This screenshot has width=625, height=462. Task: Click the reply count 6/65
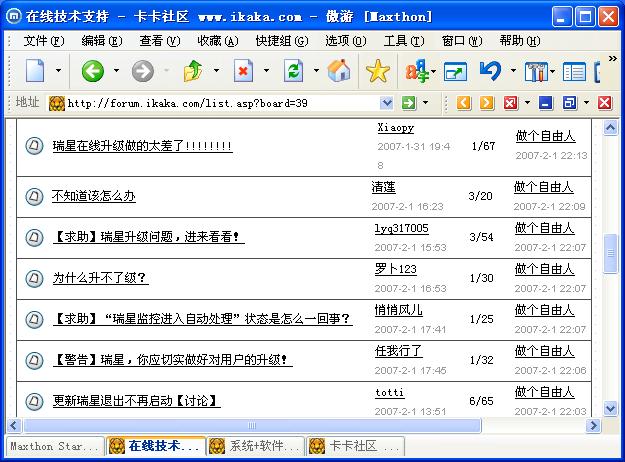(x=481, y=401)
